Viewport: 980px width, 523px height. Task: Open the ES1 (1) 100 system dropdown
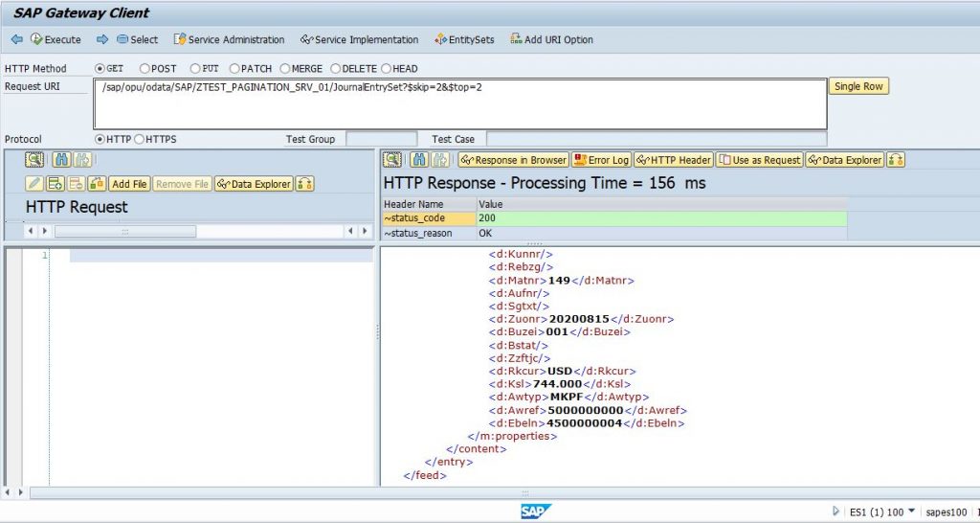881,512
